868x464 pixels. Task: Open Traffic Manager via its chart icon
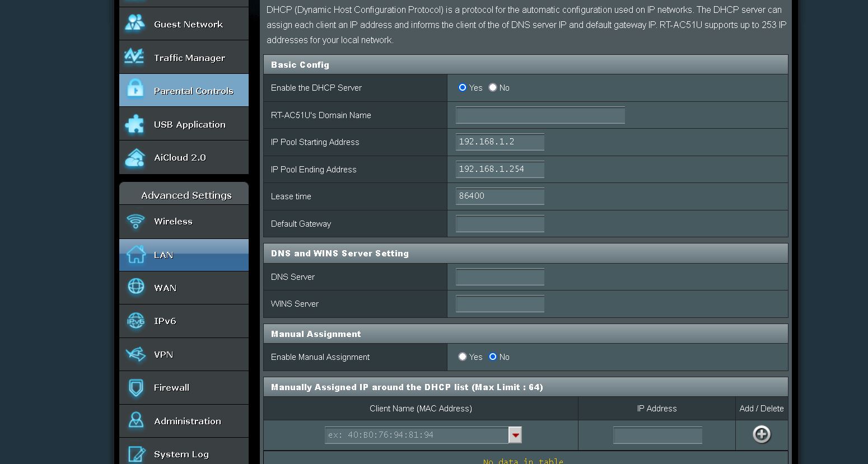[x=135, y=57]
